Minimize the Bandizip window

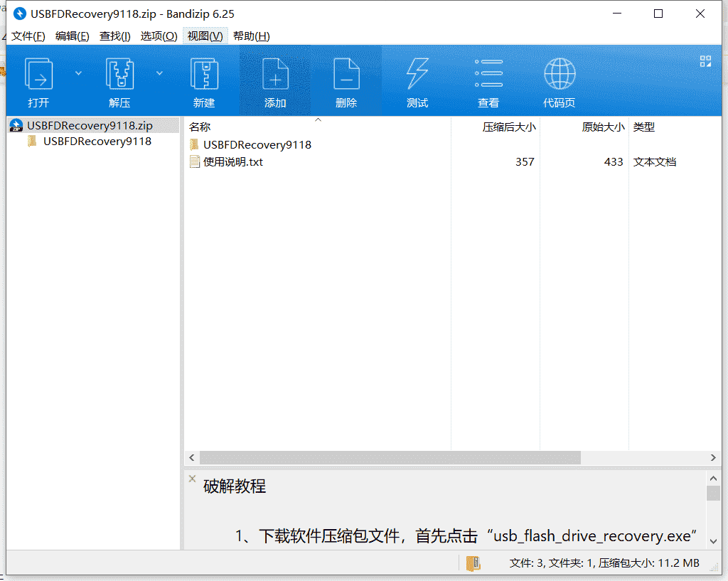pos(617,14)
